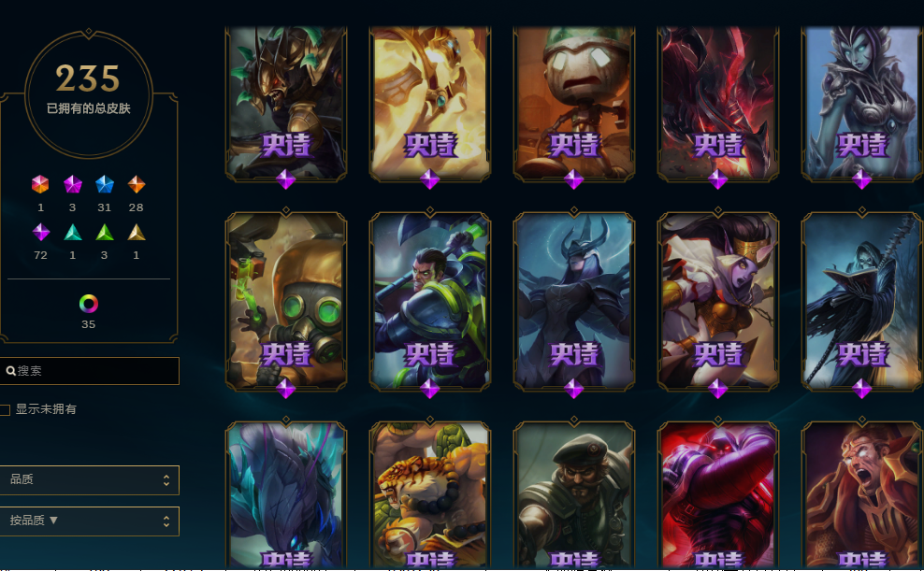Open the gas mask character skin card
Screen dimensions: 924x571
point(286,302)
